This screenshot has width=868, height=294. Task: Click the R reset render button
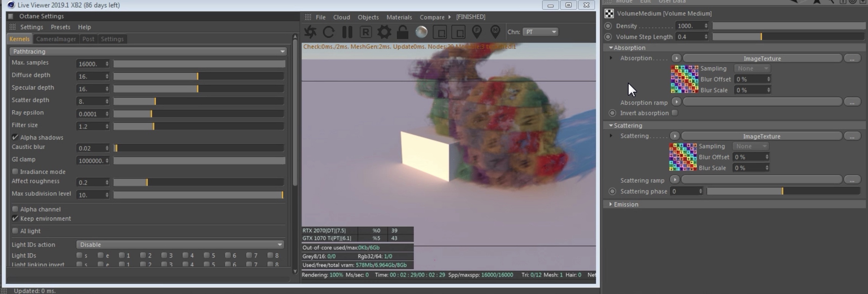click(366, 32)
